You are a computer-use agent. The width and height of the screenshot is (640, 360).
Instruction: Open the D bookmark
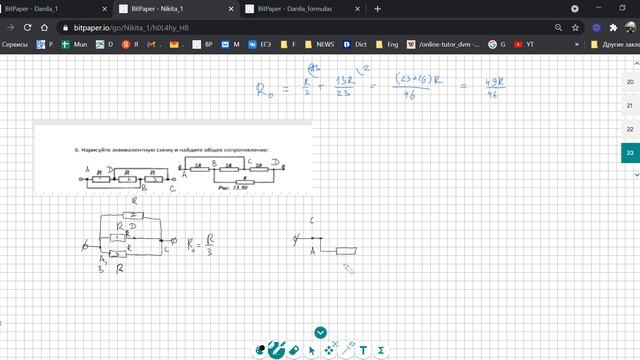coord(104,44)
